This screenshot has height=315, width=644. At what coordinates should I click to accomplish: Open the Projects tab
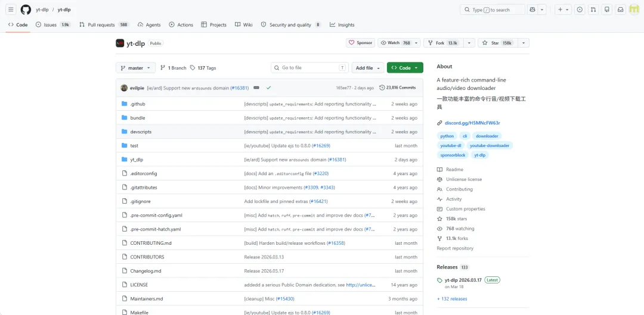(213, 24)
